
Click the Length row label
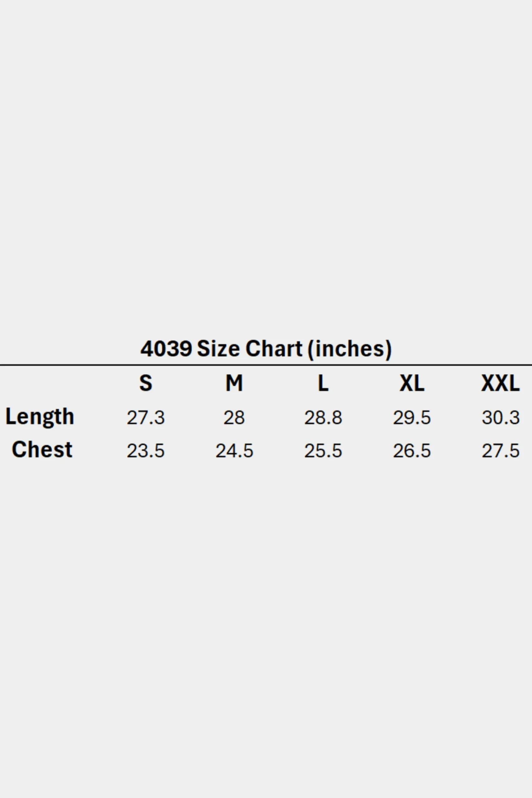pyautogui.click(x=40, y=417)
